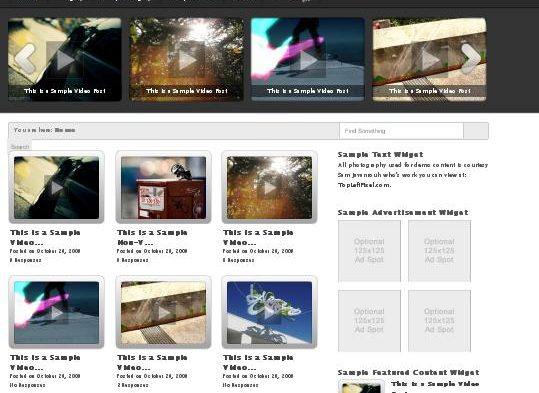Open the caption link on the carousel pink-streak skater video
This screenshot has width=539, height=393.
point(308,91)
